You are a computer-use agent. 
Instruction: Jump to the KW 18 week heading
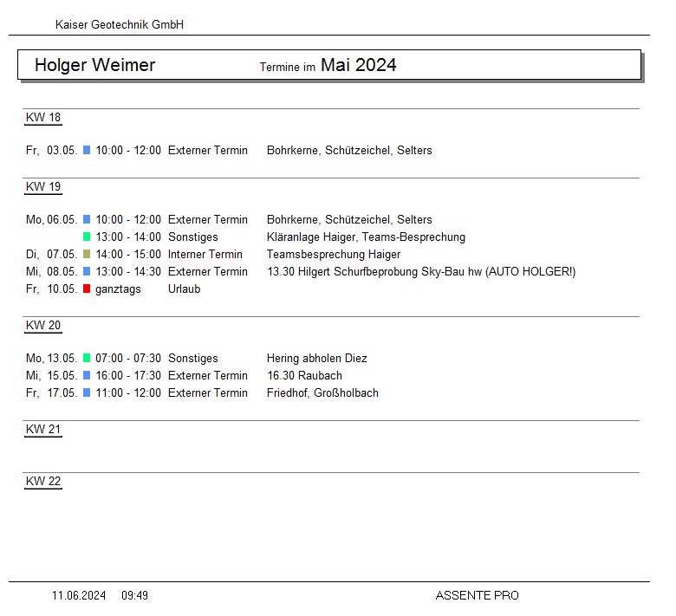[x=43, y=118]
